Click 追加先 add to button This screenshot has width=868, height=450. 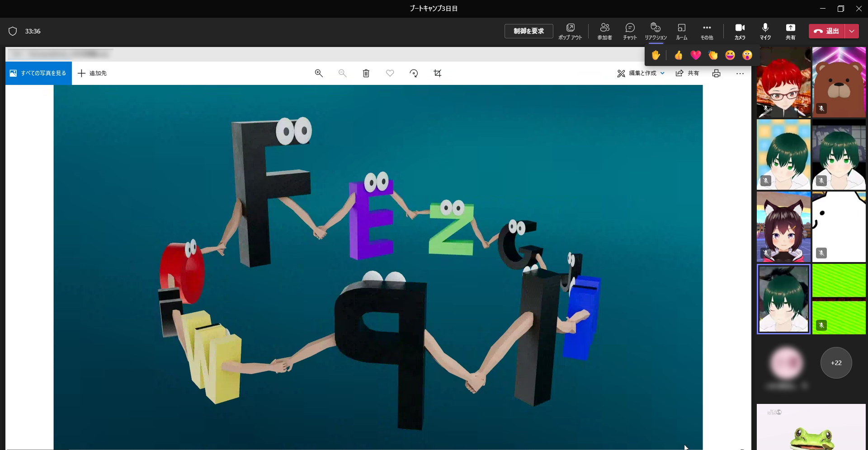point(92,73)
